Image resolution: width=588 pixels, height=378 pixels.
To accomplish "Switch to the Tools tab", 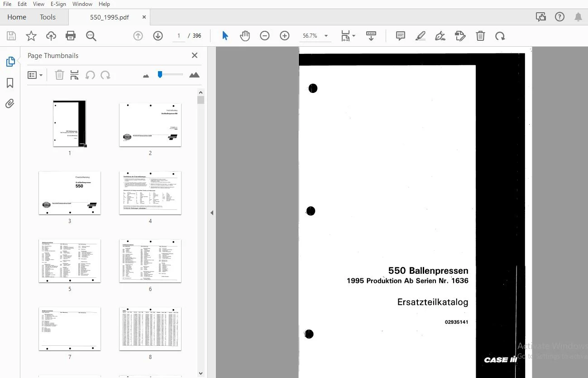I will pyautogui.click(x=48, y=17).
